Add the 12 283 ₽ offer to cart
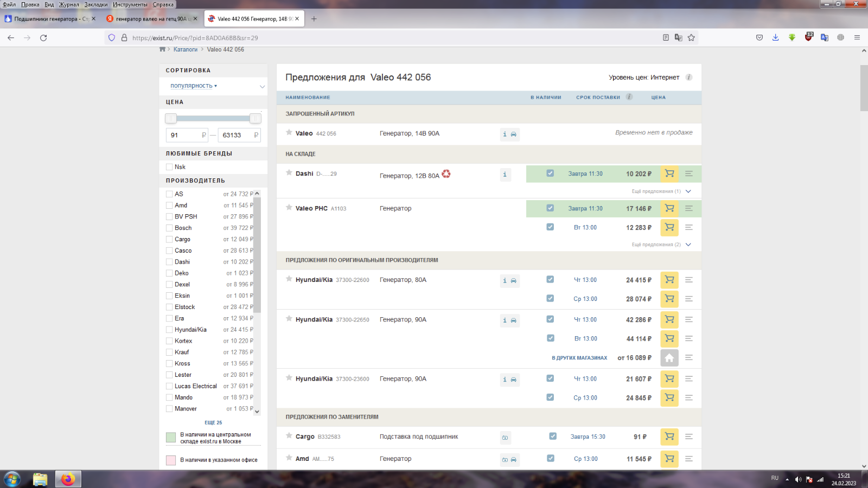 (669, 227)
